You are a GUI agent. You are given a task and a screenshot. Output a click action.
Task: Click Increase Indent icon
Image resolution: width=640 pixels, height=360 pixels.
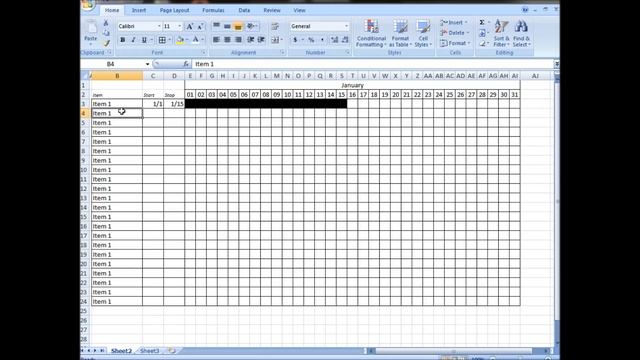point(261,40)
